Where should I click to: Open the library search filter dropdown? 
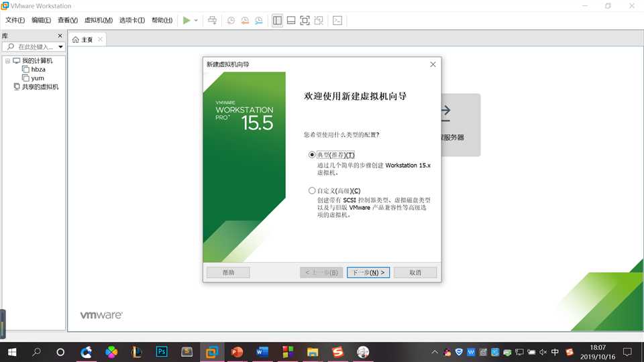[x=61, y=47]
